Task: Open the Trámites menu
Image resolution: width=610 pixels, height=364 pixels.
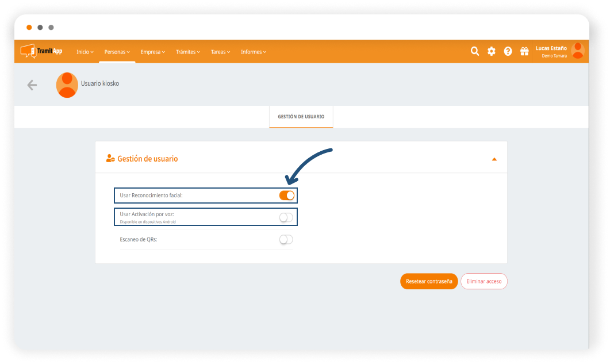Action: point(187,52)
